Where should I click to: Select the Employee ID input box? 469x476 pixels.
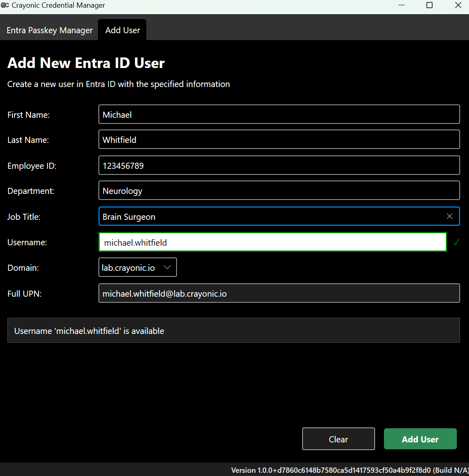tap(279, 166)
